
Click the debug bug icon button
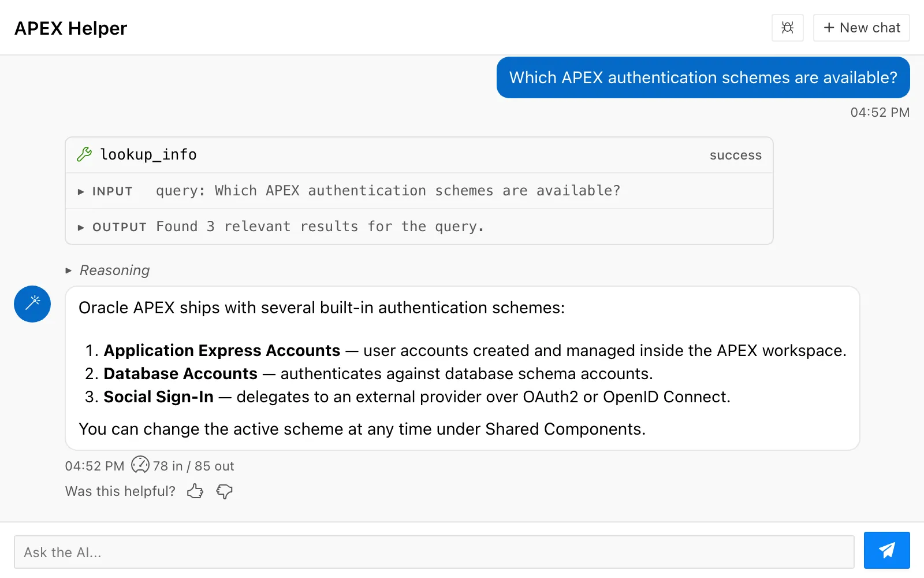tap(788, 28)
